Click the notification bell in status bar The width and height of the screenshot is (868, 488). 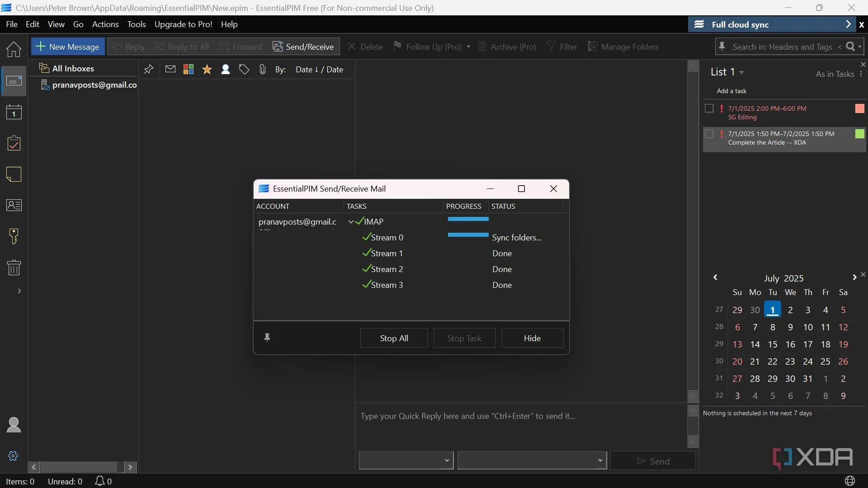pyautogui.click(x=99, y=481)
